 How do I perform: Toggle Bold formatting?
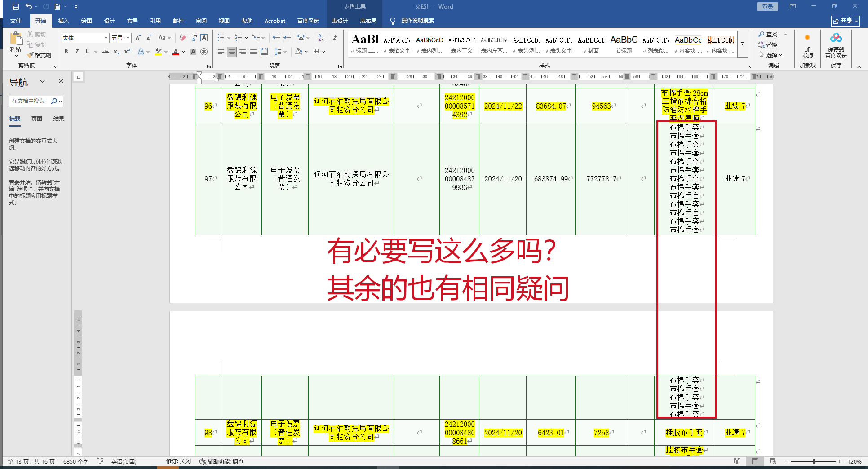(x=66, y=52)
